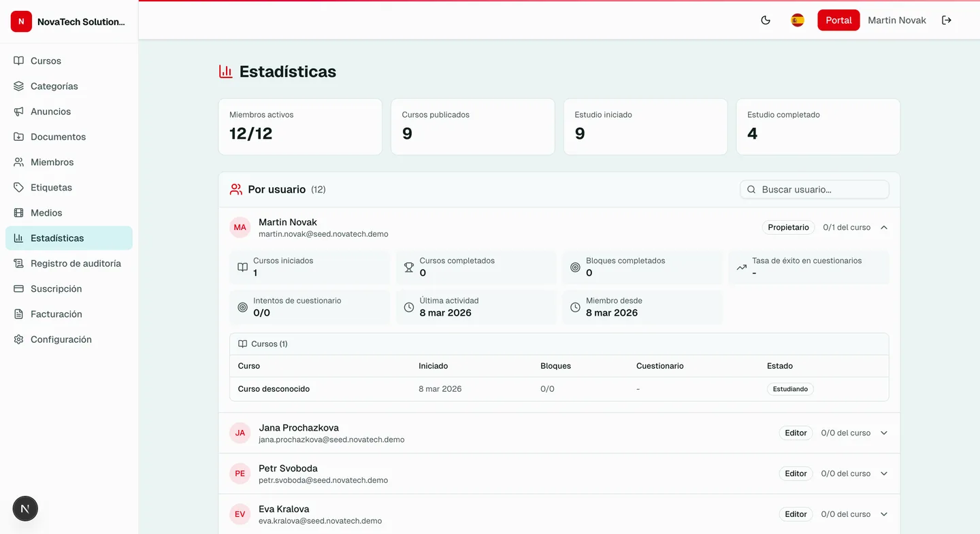Open the Etiquetas section

(x=51, y=187)
